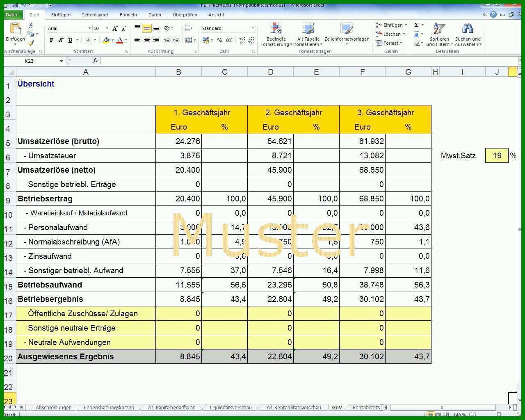Open the font size 10 dropdown
The image size is (525, 420).
[x=107, y=28]
